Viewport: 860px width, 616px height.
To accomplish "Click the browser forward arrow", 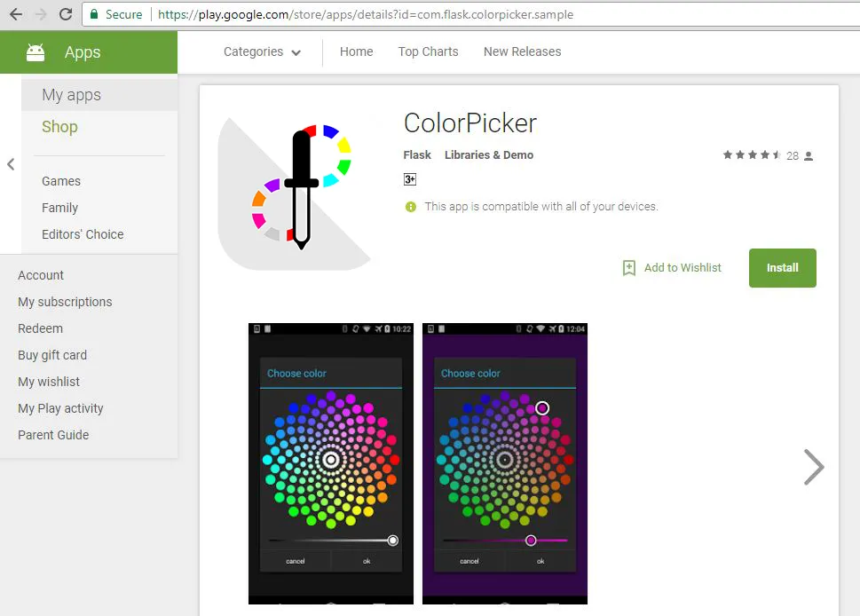I will point(41,14).
